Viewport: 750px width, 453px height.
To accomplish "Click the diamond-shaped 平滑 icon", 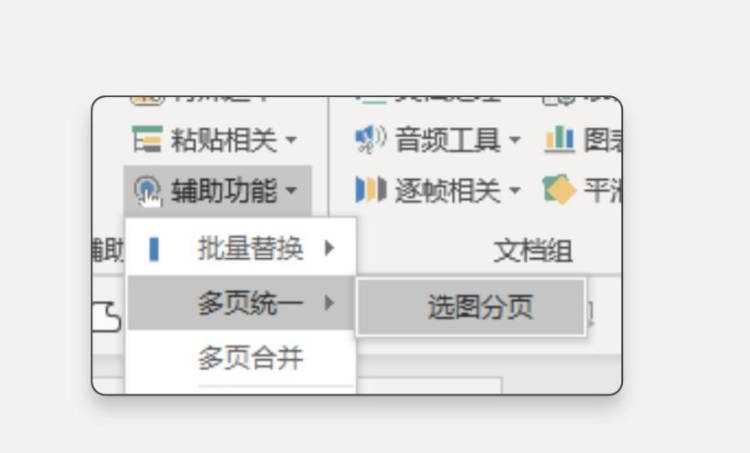I will [559, 189].
